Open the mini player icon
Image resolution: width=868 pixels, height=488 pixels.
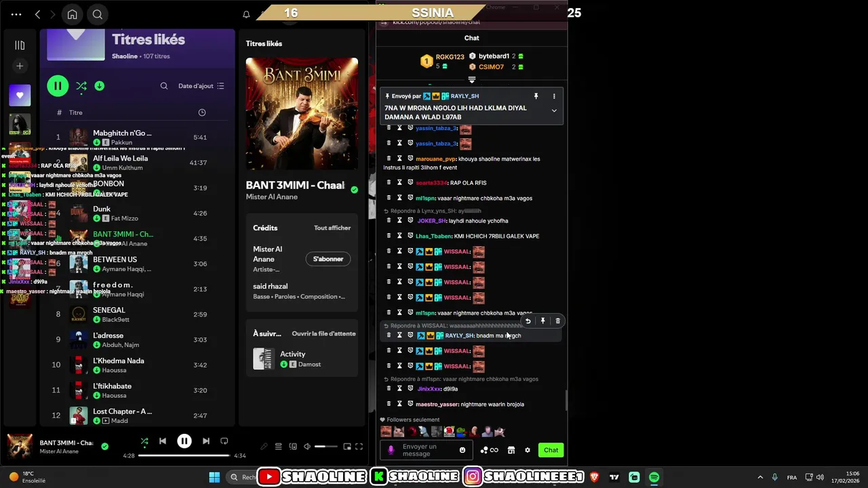pos(347,447)
